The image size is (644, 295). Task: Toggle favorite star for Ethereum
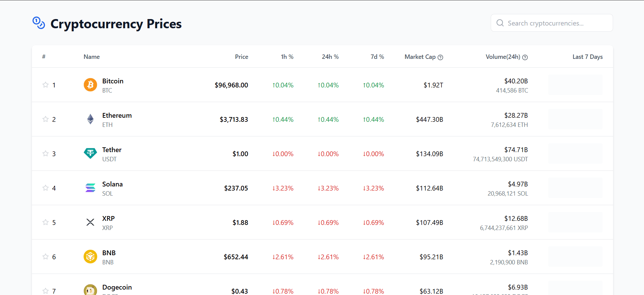(x=45, y=119)
